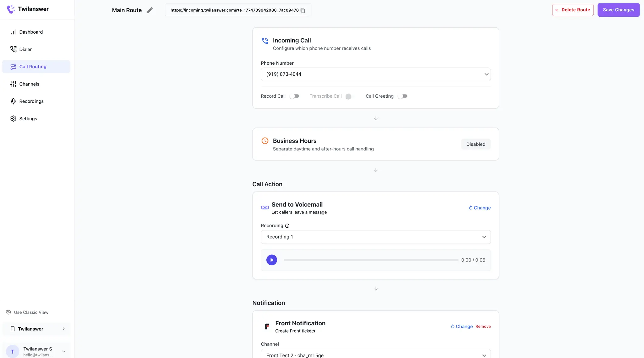Click the audio progress bar
The image size is (644, 358).
click(x=371, y=260)
